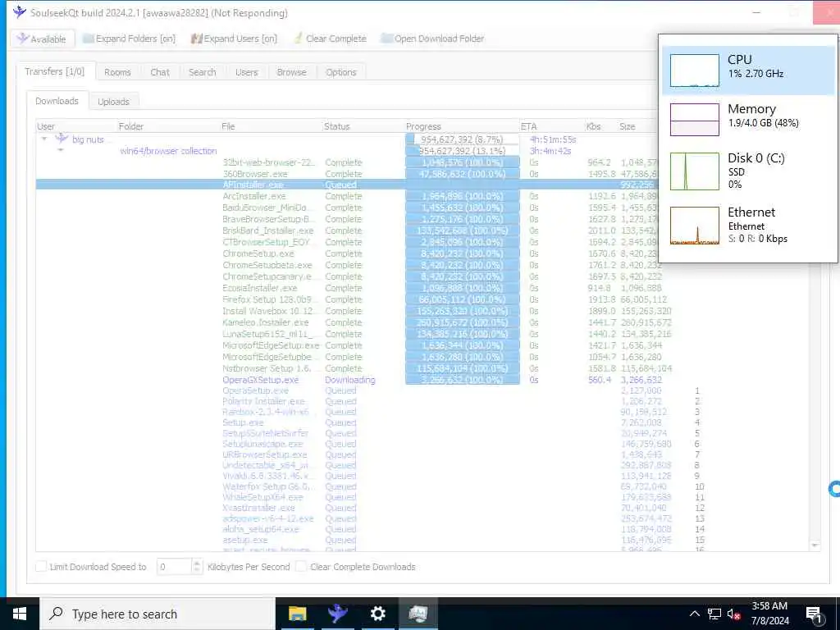Open the Rooms tab

(x=117, y=72)
